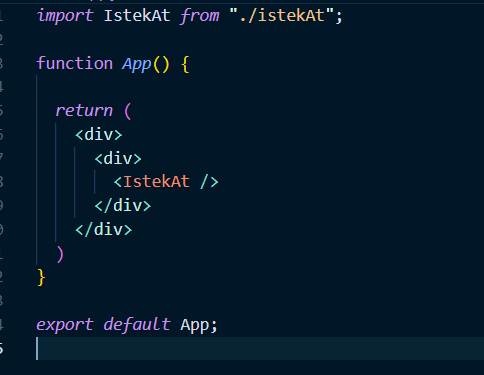Click the <IstekAt /> component tag
This screenshot has height=375, width=484.
(x=166, y=182)
